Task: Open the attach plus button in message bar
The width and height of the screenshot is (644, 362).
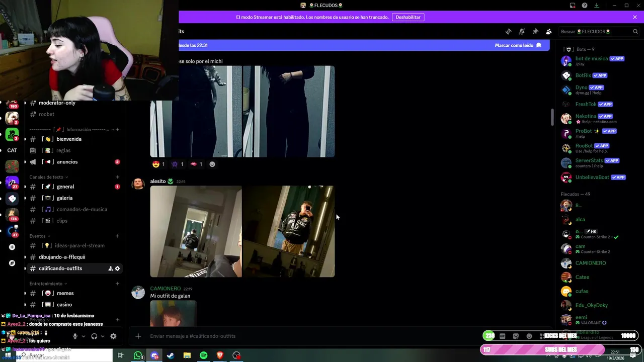Action: pyautogui.click(x=138, y=336)
